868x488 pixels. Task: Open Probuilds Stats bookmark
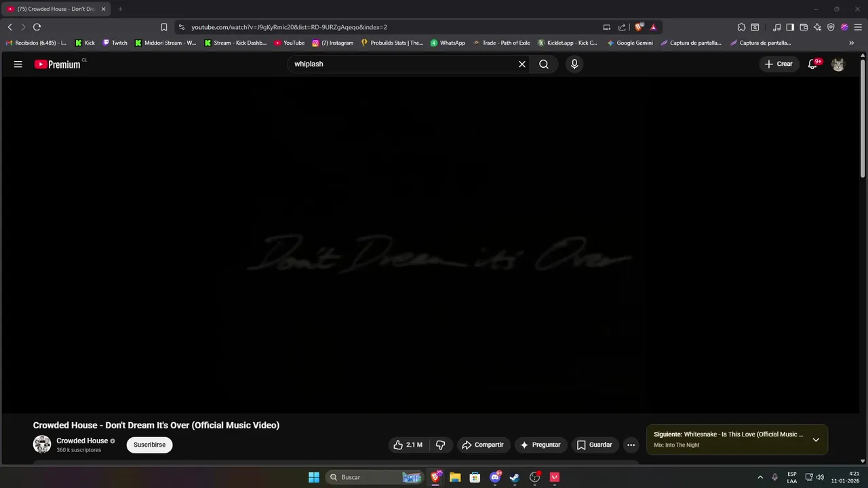(x=392, y=43)
